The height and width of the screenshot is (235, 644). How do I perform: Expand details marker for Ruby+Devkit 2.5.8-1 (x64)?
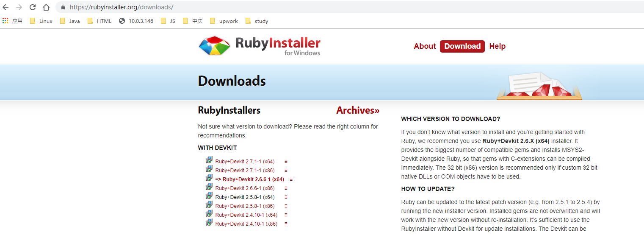coord(286,197)
